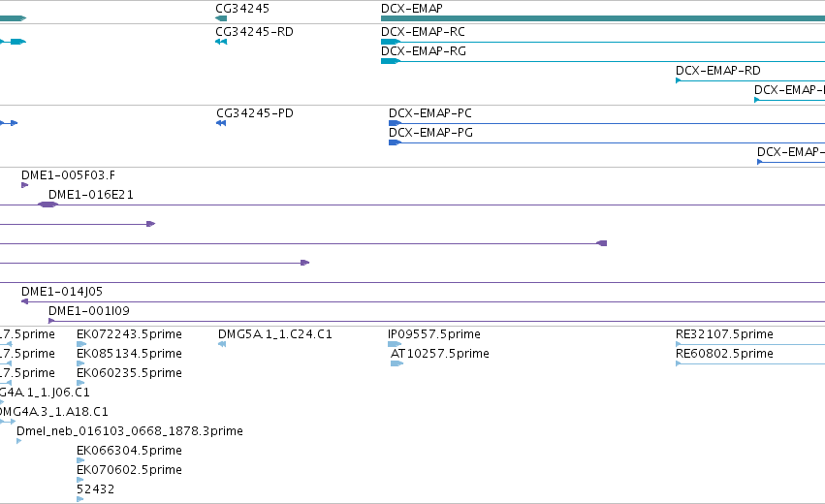Click the RE60802.5prime start arrow glyph
The image size is (825, 504).
[x=679, y=363]
